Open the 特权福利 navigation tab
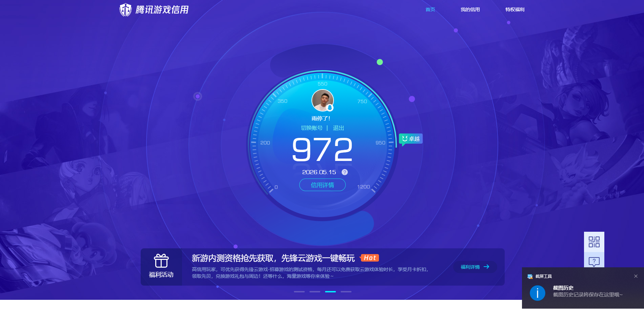The width and height of the screenshot is (644, 310). [x=515, y=9]
